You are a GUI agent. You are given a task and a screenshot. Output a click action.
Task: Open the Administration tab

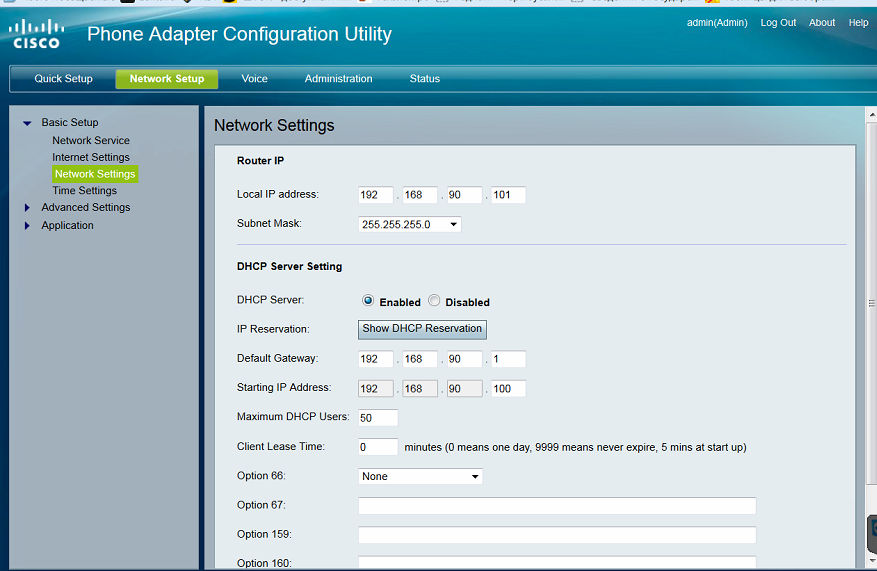(x=338, y=79)
